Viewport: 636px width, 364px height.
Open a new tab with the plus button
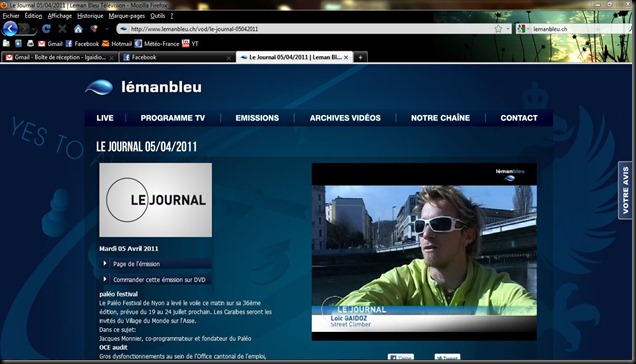360,58
